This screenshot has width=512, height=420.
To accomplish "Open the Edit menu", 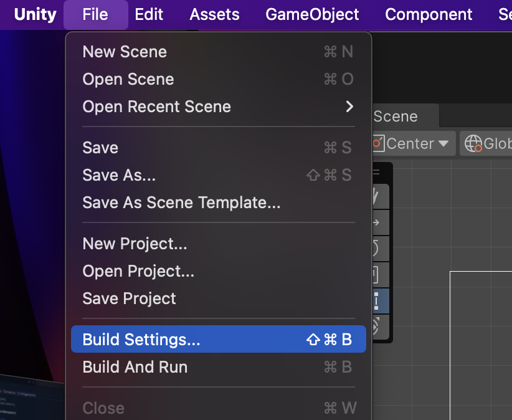I will [x=149, y=14].
